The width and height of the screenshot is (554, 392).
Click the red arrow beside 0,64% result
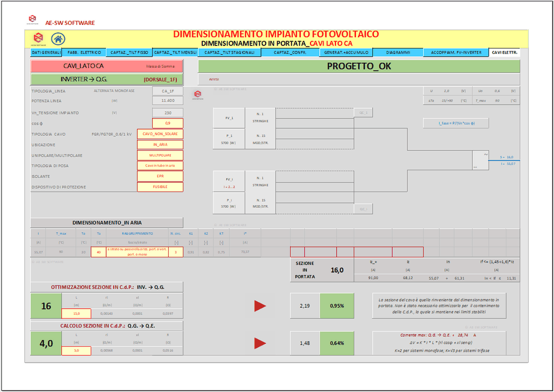(x=260, y=343)
